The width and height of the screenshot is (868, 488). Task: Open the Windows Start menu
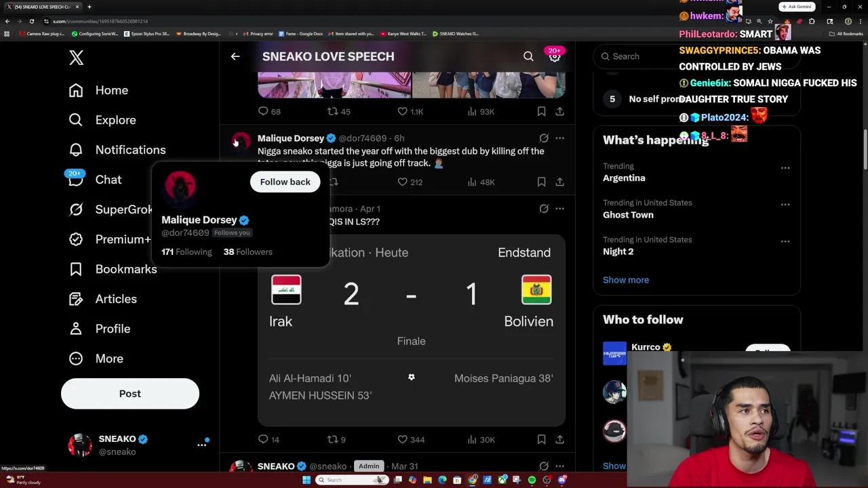pos(307,480)
